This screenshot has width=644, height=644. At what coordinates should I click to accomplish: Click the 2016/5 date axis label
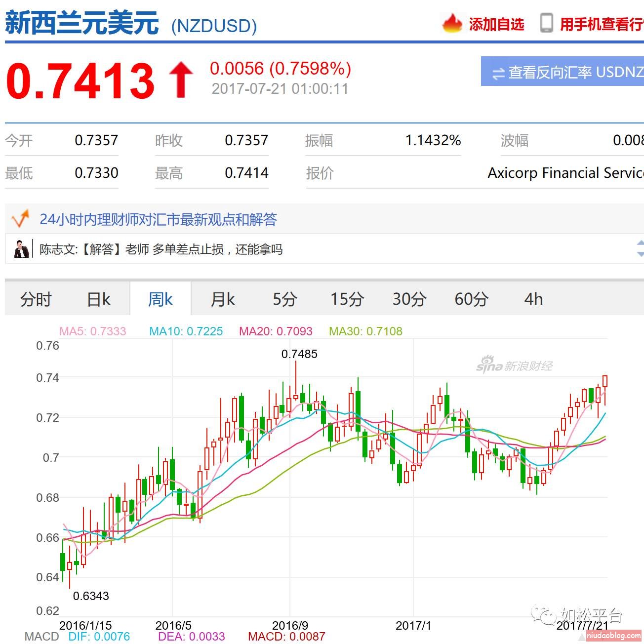click(173, 625)
